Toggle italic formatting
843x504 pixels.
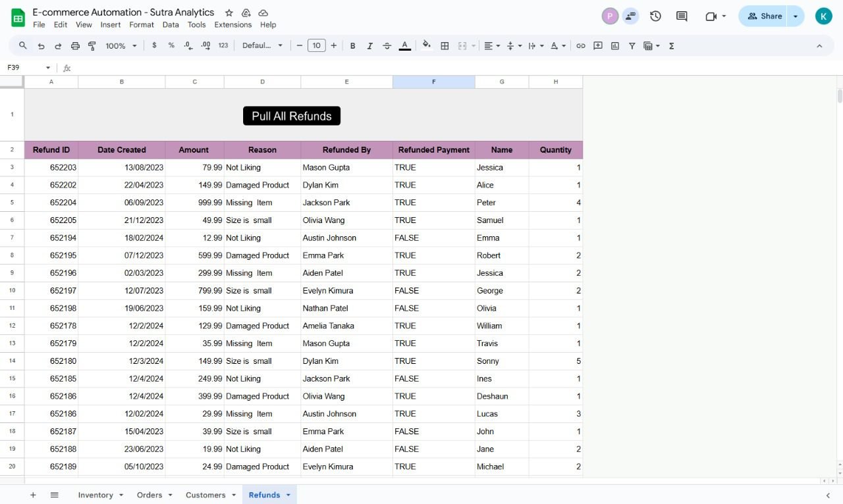tap(369, 46)
